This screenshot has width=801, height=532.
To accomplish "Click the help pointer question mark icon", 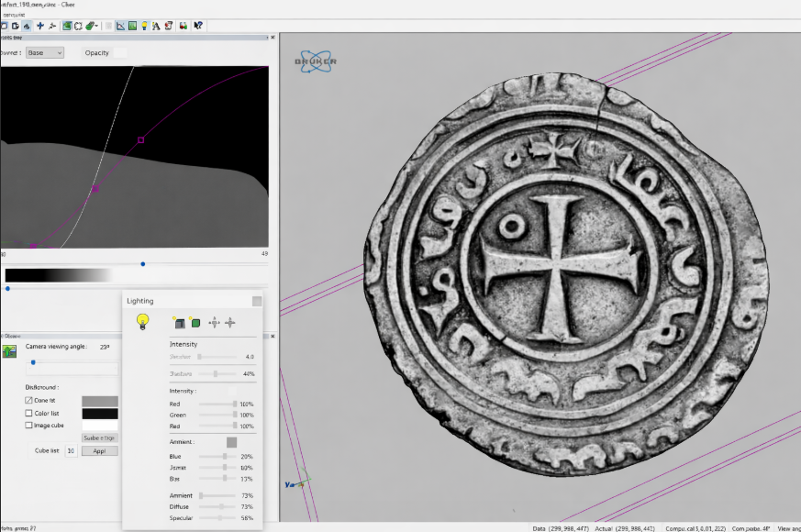I will tap(199, 26).
